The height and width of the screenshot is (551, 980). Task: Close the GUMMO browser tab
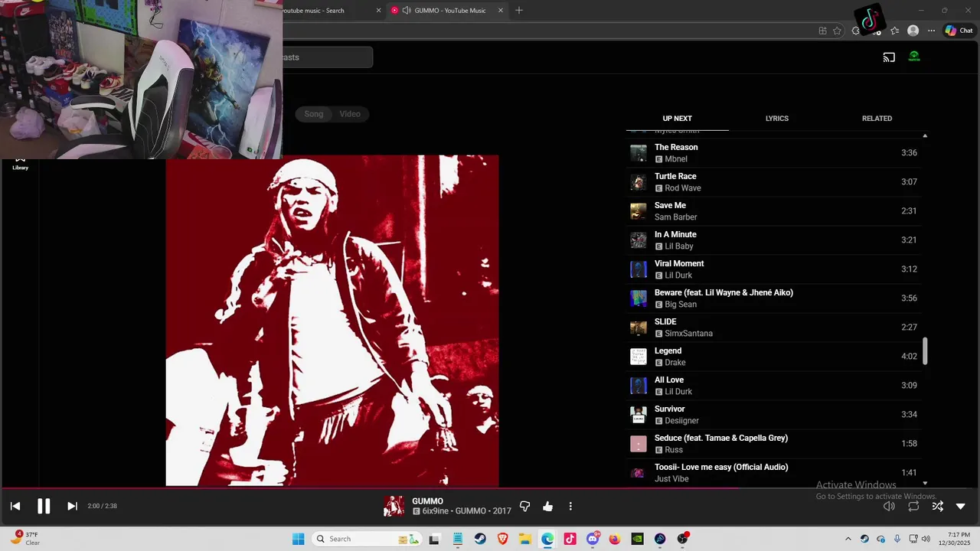[501, 11]
